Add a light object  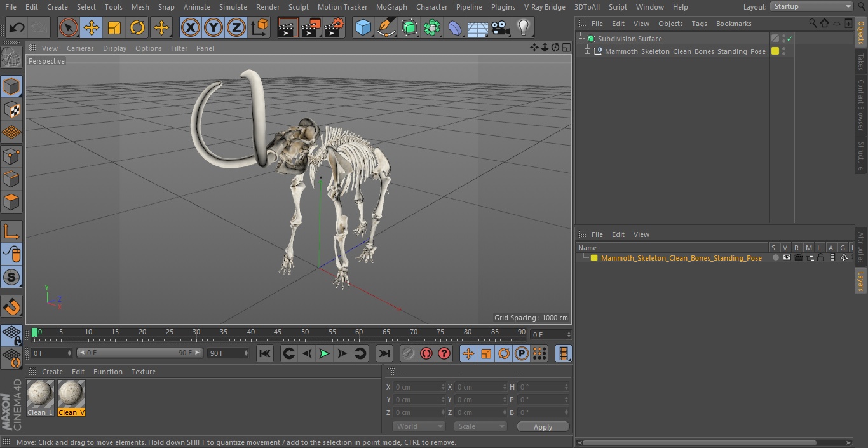(524, 27)
